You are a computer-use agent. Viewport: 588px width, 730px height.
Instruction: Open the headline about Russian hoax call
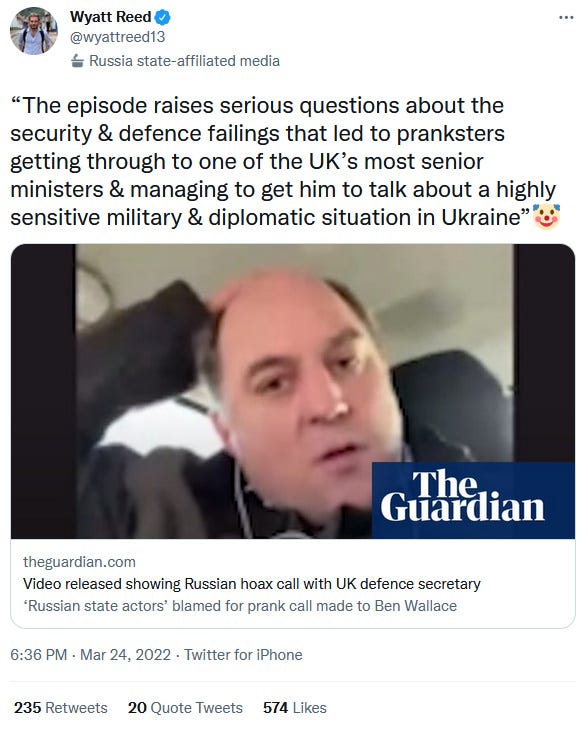tap(251, 584)
